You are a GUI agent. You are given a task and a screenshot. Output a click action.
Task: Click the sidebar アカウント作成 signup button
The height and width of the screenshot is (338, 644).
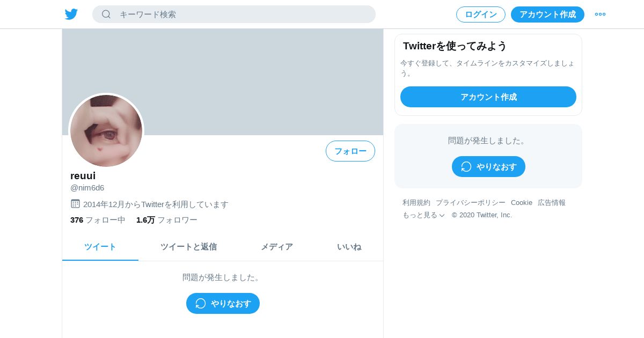click(x=488, y=97)
